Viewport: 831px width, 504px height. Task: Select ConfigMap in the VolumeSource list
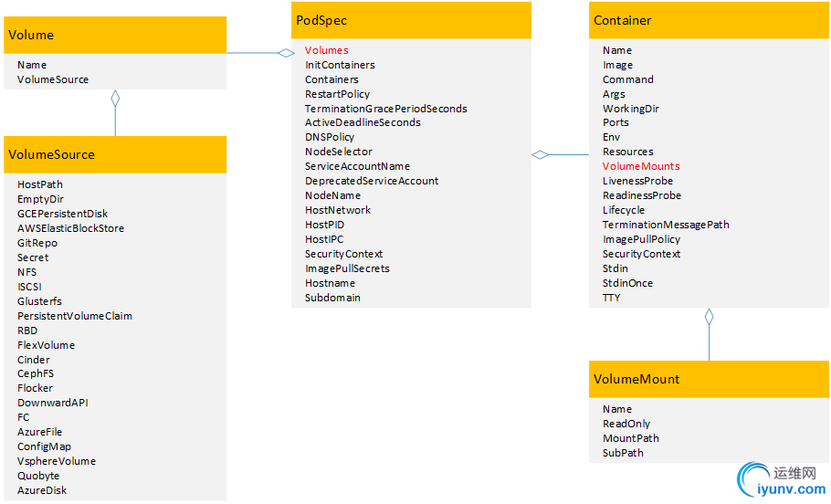pos(44,446)
